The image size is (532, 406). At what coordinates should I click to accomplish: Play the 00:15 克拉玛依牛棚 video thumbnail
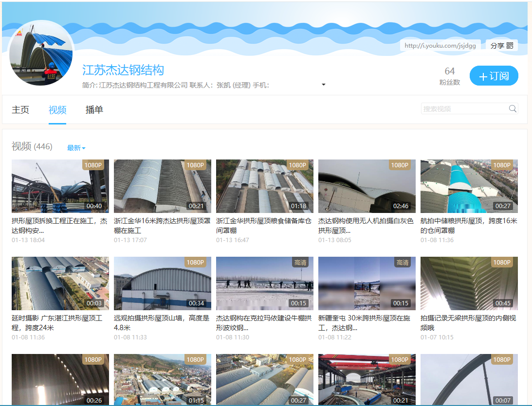tap(265, 283)
